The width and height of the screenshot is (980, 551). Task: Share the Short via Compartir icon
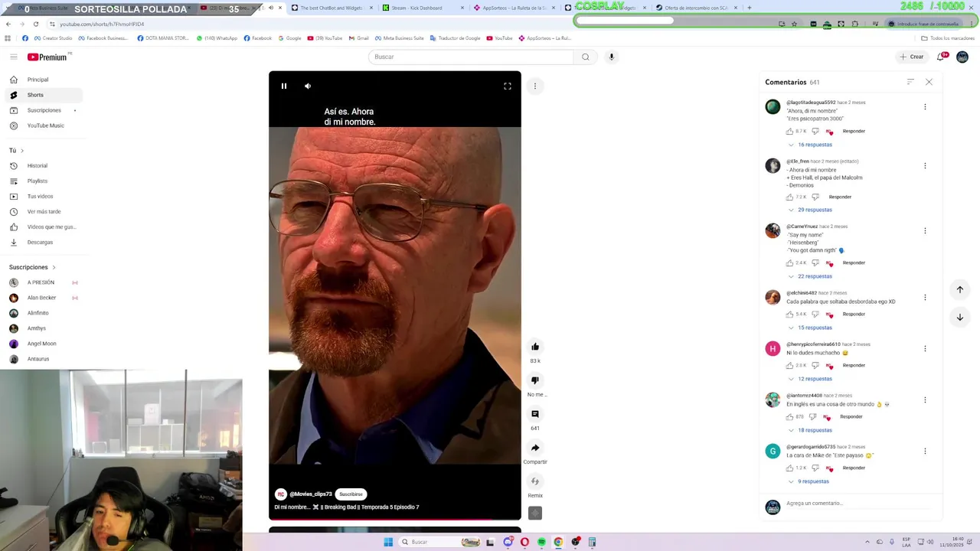pyautogui.click(x=535, y=448)
